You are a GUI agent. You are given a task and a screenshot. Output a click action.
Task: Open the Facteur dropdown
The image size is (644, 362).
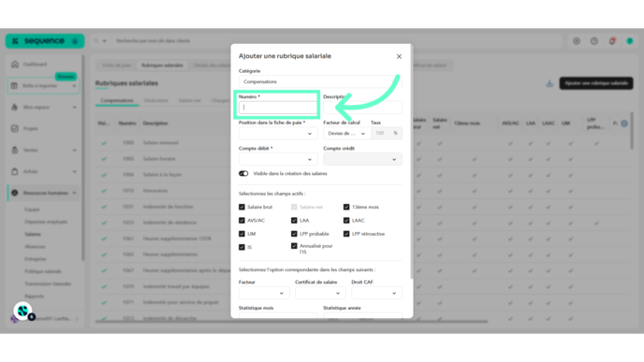pos(264,293)
